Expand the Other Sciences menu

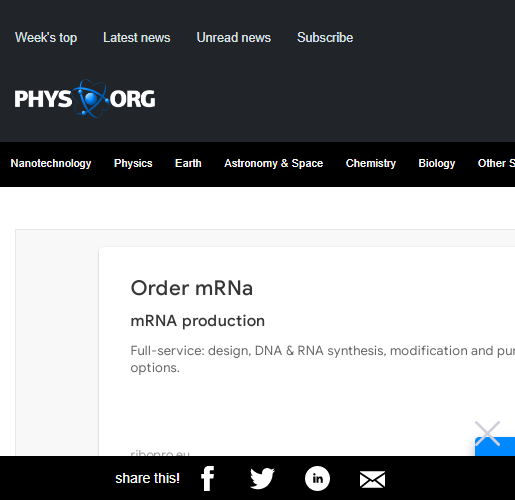pyautogui.click(x=496, y=163)
